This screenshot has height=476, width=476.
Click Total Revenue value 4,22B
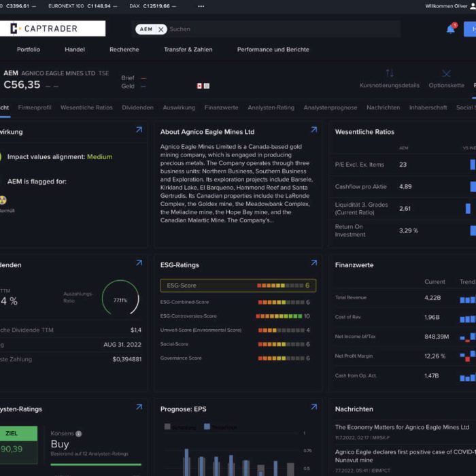[432, 298]
